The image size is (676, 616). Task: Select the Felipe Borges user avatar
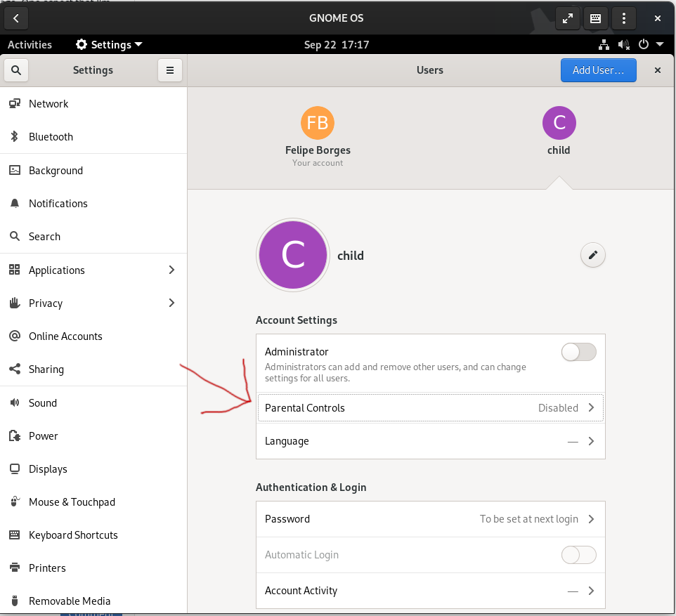(x=318, y=123)
